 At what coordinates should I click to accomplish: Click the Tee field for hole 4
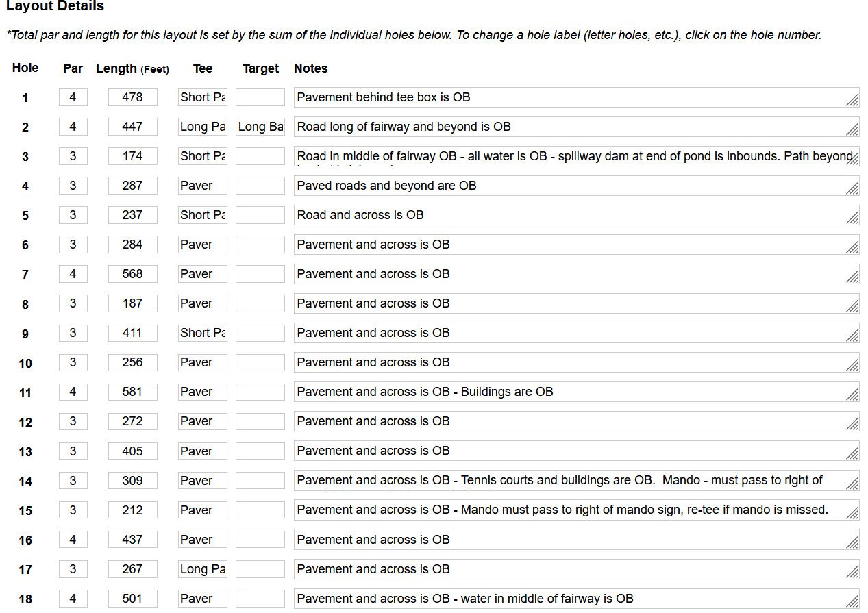click(202, 186)
